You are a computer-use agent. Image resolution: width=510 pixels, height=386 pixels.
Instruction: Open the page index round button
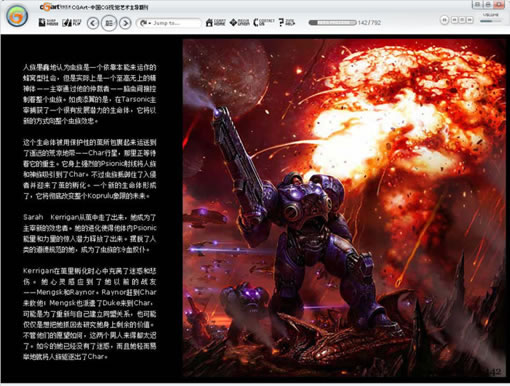pyautogui.click(x=109, y=23)
